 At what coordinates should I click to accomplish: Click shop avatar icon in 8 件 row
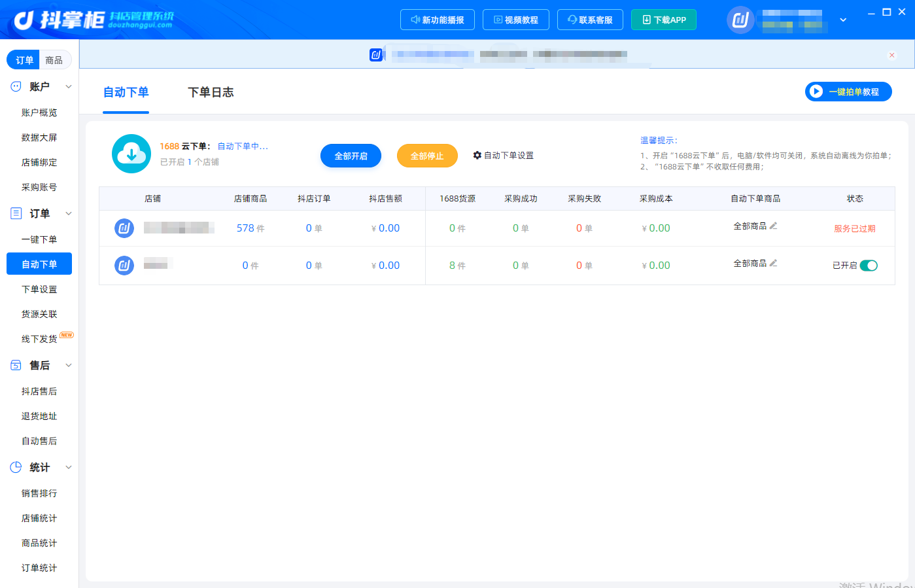click(124, 266)
